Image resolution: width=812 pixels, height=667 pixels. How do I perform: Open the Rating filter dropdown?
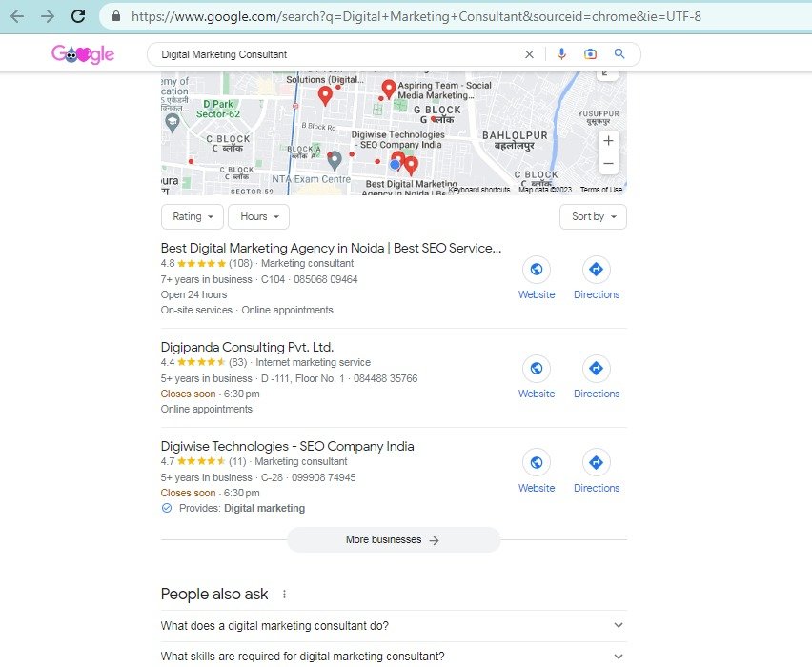click(x=193, y=216)
